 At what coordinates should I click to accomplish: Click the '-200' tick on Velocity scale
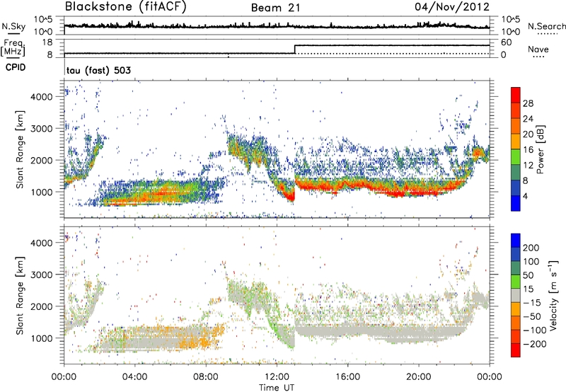535,344
